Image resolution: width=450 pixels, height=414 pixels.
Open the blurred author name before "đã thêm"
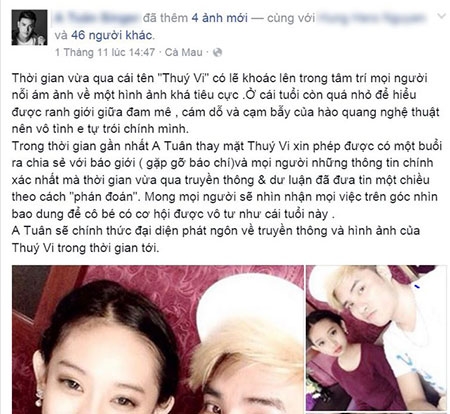(x=96, y=18)
